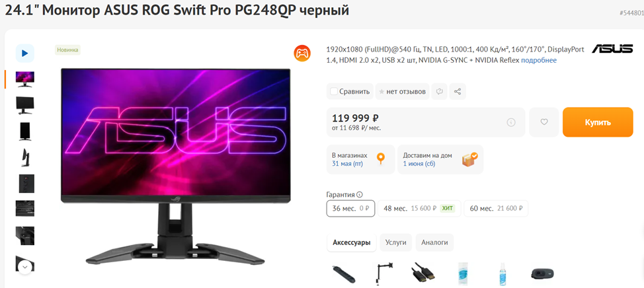The height and width of the screenshot is (288, 644).
Task: Expand more thumbnails with the down chevron
Action: [x=25, y=267]
